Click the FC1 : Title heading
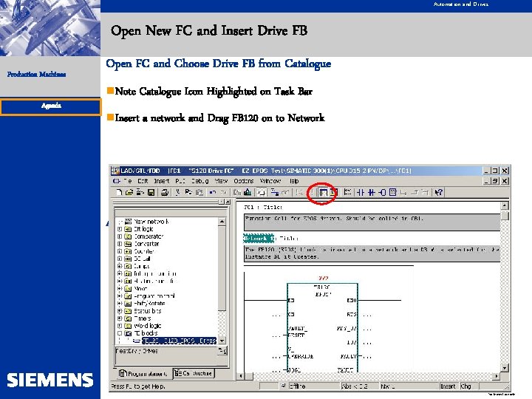The image size is (532, 399). (x=263, y=207)
